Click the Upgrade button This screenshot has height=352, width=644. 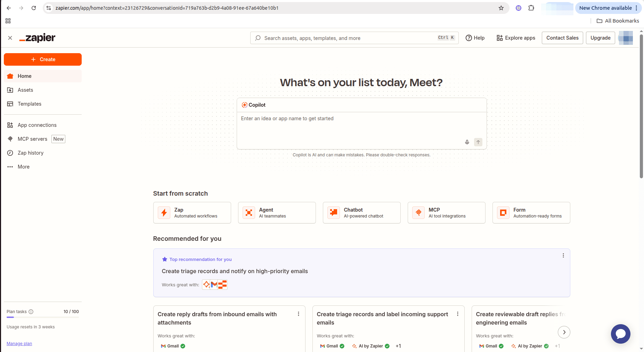(600, 38)
